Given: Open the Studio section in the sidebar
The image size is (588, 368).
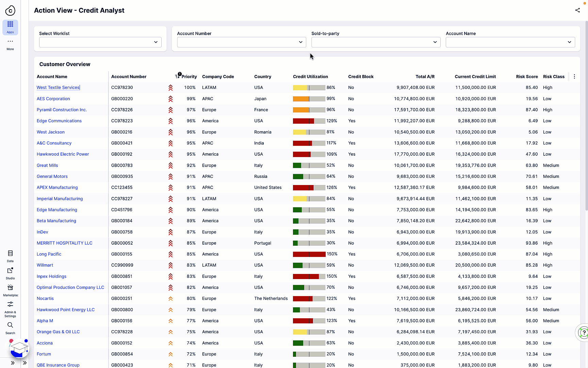Looking at the screenshot, I should point(10,273).
